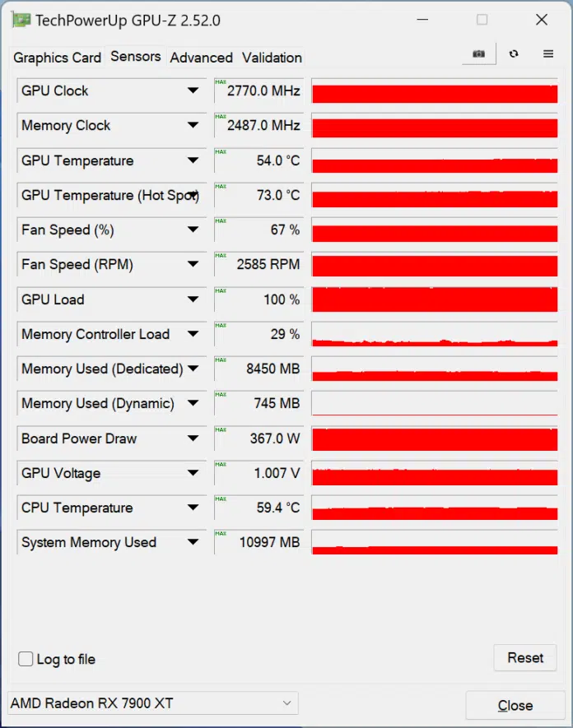Viewport: 573px width, 728px height.
Task: Toggle the MAX indicator beside Board Power Draw
Action: tap(219, 430)
